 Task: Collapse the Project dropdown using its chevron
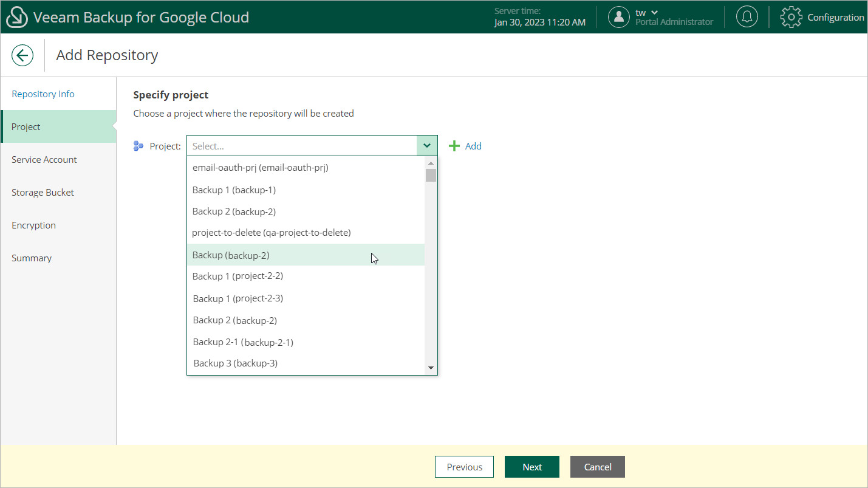(x=427, y=146)
